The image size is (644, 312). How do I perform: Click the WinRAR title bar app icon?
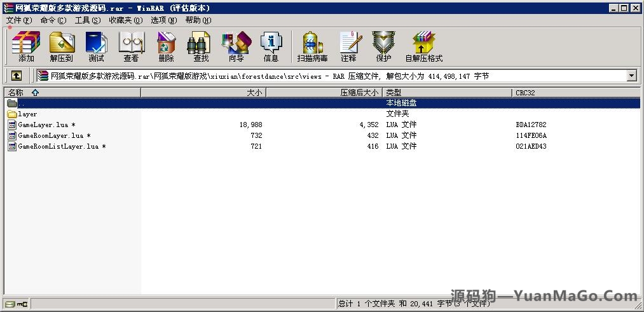[x=8, y=8]
